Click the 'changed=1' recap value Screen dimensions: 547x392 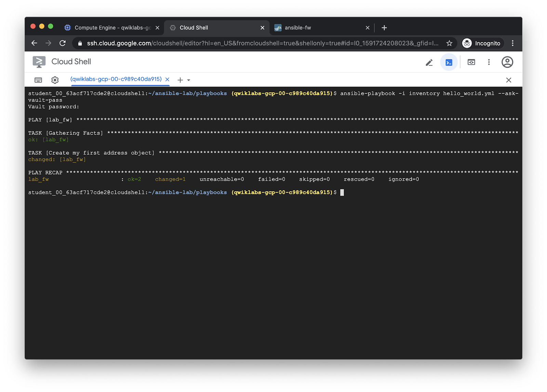170,179
